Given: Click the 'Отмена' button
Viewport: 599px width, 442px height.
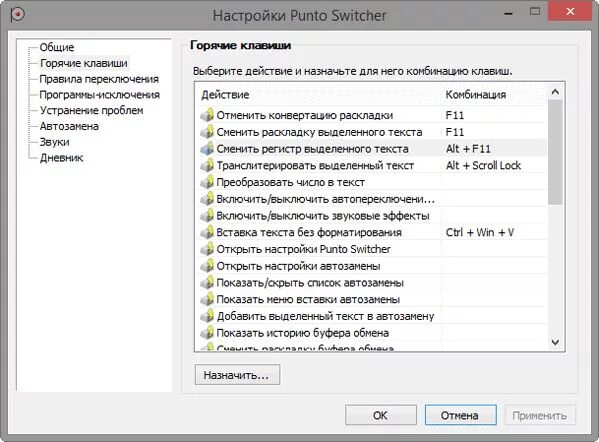Looking at the screenshot, I should 460,415.
